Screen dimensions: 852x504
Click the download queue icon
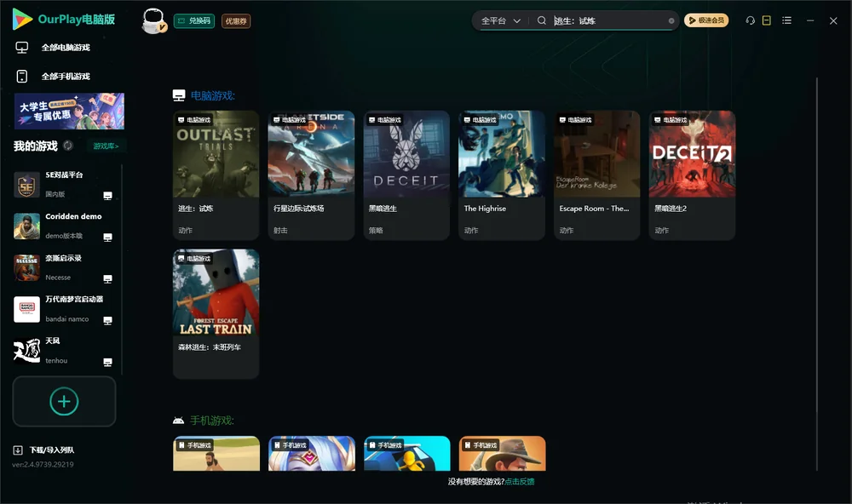(x=18, y=450)
